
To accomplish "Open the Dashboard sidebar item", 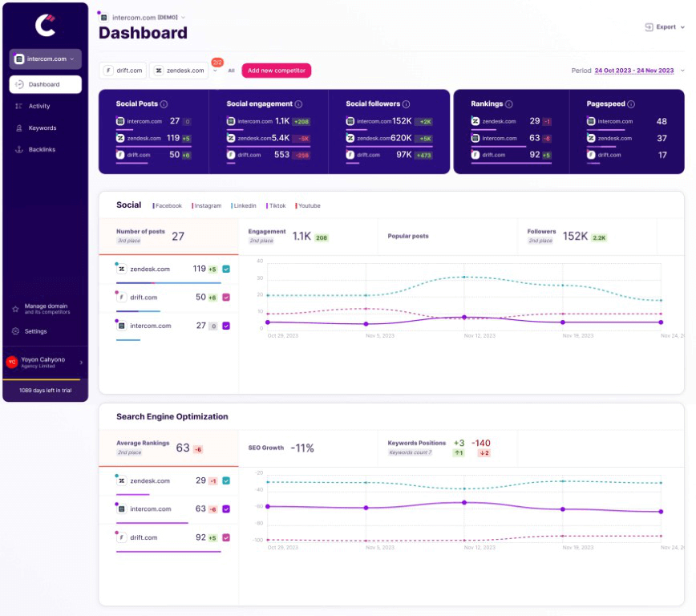I will (45, 84).
